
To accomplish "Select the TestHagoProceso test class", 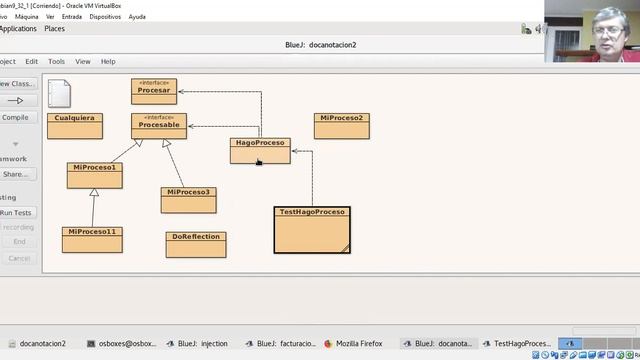I will coord(312,230).
